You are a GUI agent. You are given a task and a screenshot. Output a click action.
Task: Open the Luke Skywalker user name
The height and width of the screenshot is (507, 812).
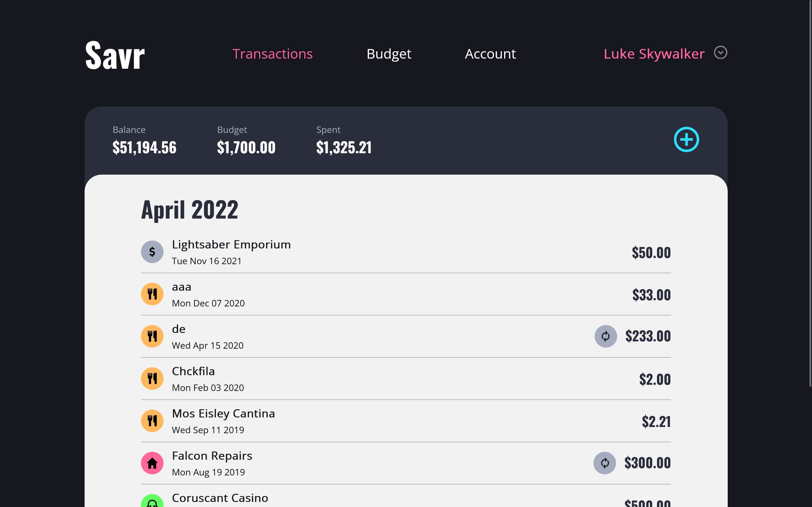(x=654, y=54)
